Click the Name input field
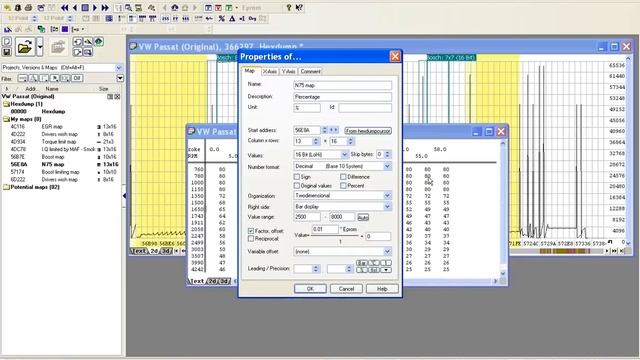Viewport: 640px width, 360px height. tap(342, 85)
